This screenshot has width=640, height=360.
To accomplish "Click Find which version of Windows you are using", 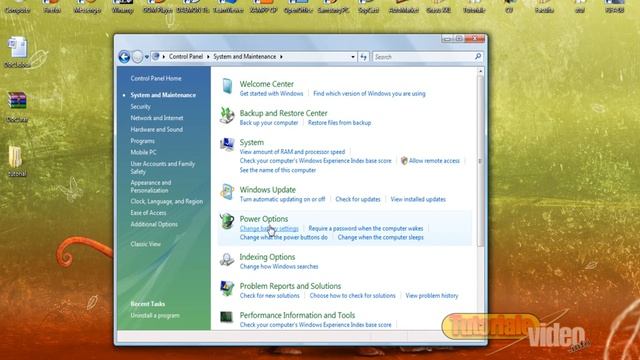I will [369, 93].
